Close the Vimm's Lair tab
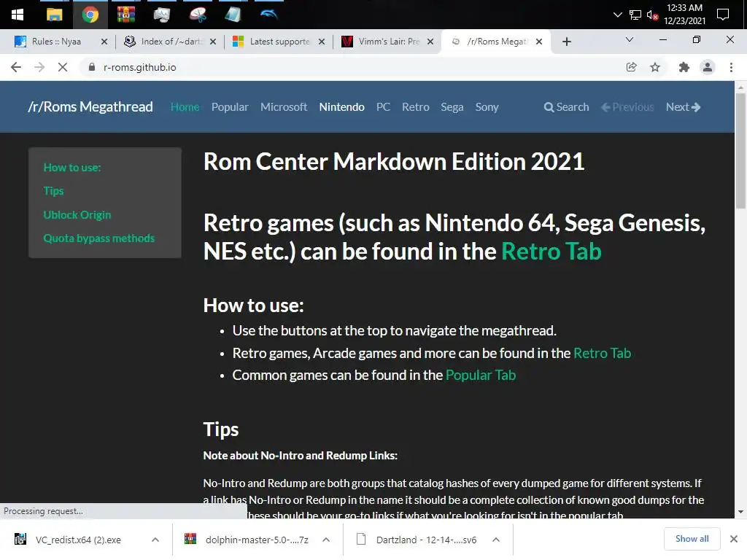Viewport: 747px width, 560px height. (x=430, y=42)
